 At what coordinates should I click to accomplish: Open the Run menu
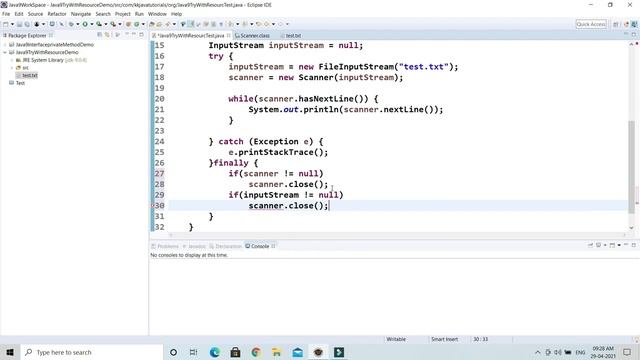click(x=139, y=14)
